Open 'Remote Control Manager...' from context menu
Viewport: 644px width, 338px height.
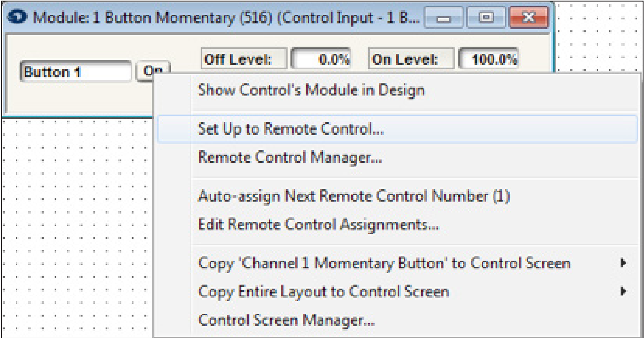[290, 157]
